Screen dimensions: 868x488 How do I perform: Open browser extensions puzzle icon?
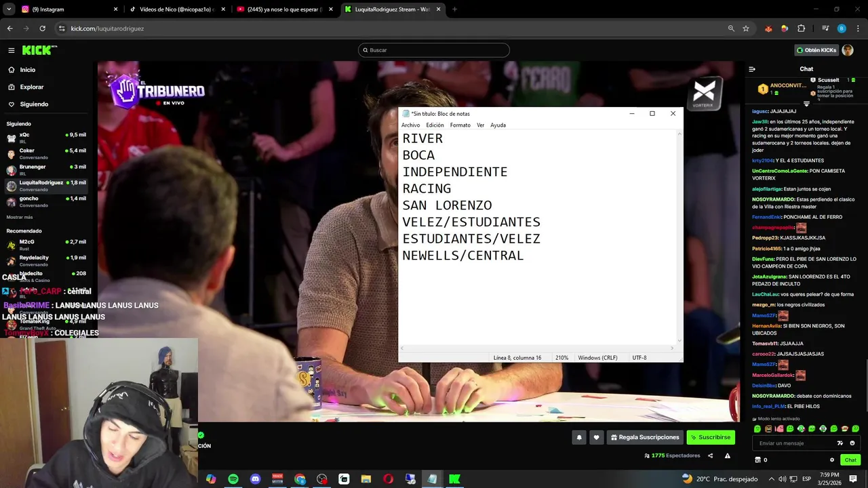coord(801,28)
